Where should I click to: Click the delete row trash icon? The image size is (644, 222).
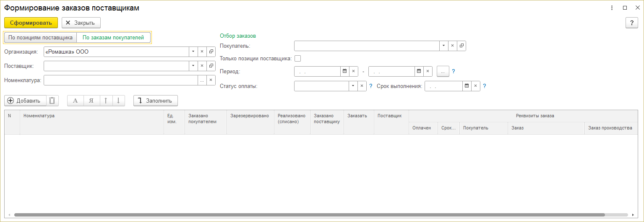52,101
